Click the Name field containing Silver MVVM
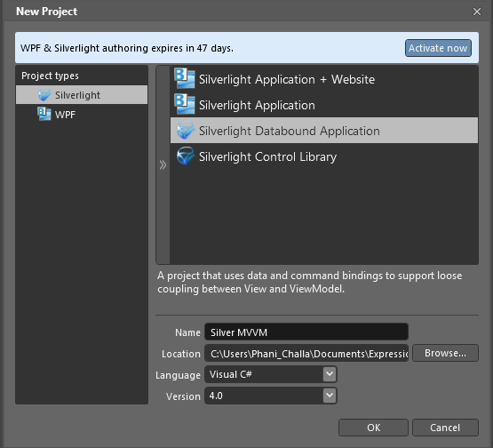 click(306, 332)
